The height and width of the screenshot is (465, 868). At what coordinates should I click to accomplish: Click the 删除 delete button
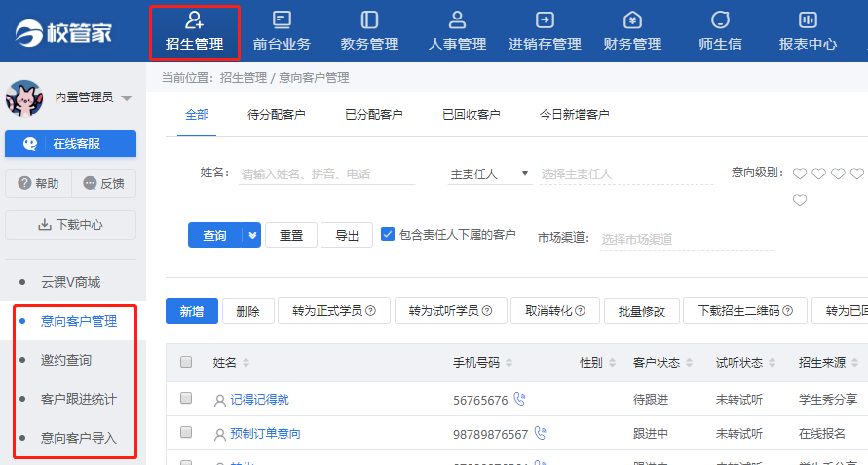(x=248, y=311)
